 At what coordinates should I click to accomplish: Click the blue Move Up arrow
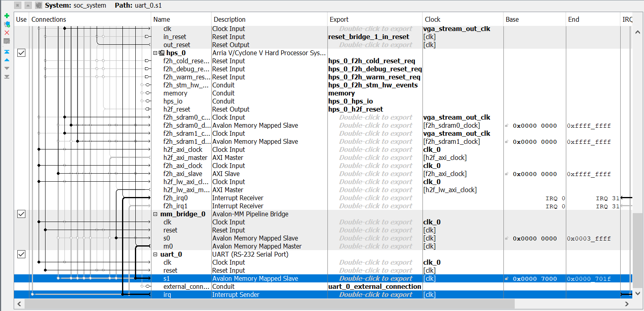pyautogui.click(x=7, y=60)
